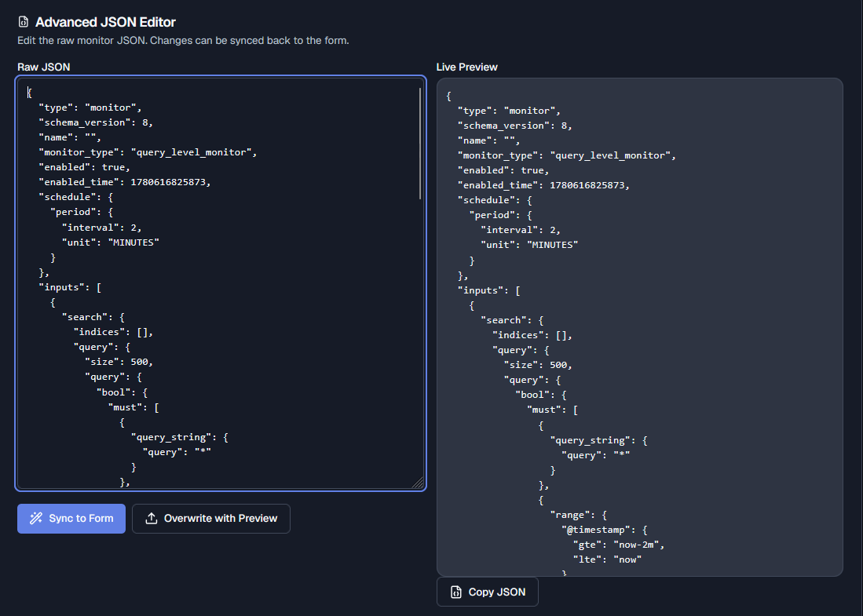The height and width of the screenshot is (616, 863).
Task: Click "range": { line in Live Preview
Action: pyautogui.click(x=579, y=516)
